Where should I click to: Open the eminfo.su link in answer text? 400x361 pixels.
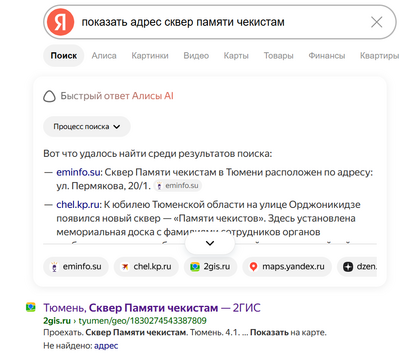click(x=78, y=172)
